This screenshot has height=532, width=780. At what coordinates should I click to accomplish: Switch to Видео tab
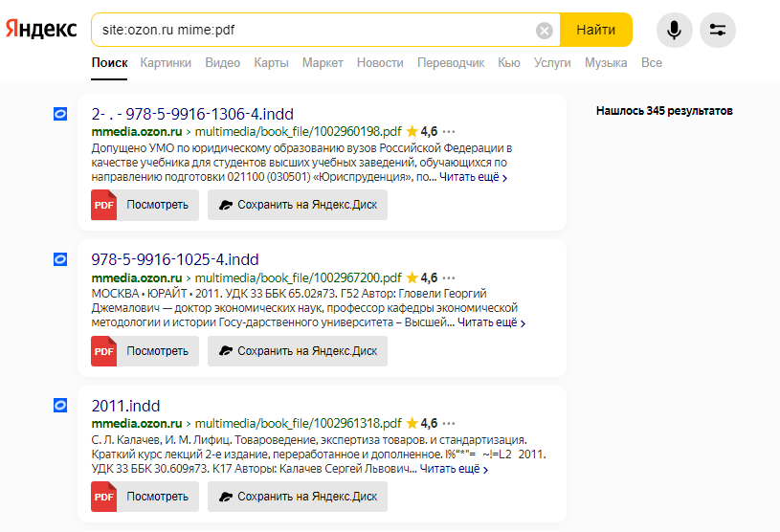222,62
